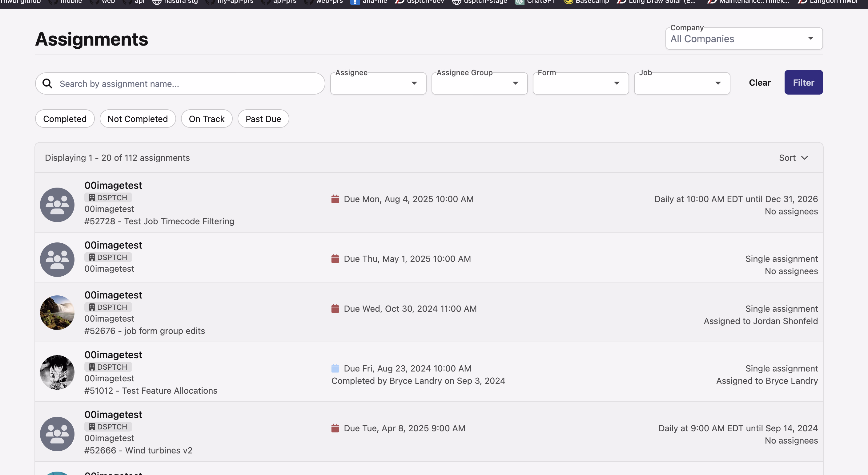Click 'Displaying 1 - 20 of 112 assignments' text

117,158
